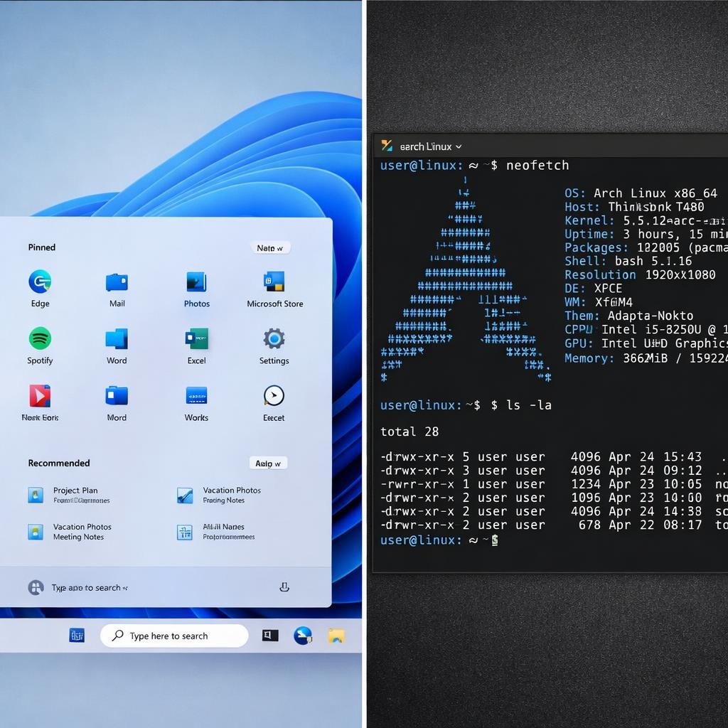Click the 'Resolution 1920x1080' line
728x728 pixels.
pyautogui.click(x=640, y=275)
